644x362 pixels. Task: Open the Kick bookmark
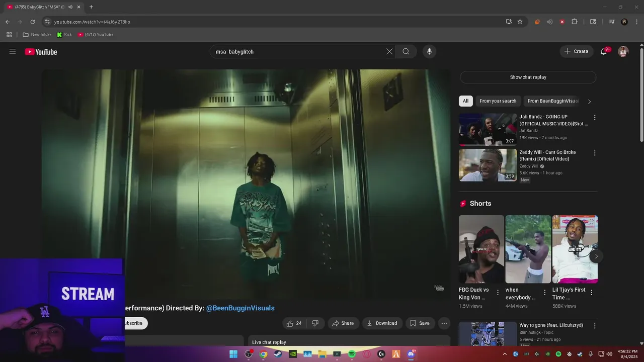coord(64,35)
